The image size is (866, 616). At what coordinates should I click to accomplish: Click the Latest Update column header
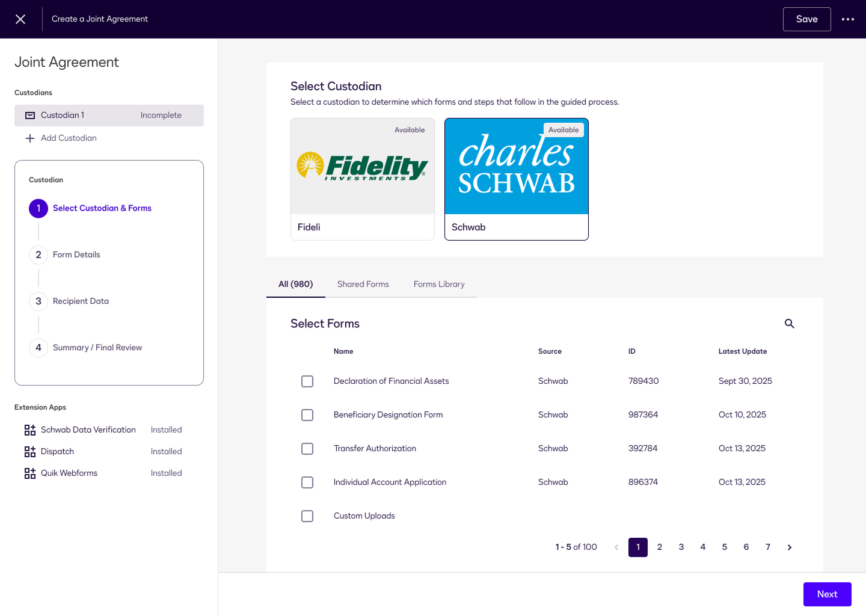point(743,351)
